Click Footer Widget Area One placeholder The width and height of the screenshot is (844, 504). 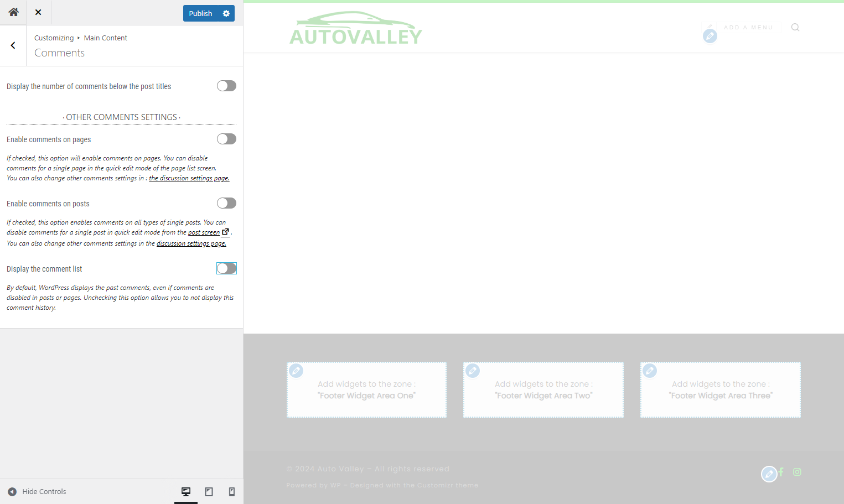point(366,389)
